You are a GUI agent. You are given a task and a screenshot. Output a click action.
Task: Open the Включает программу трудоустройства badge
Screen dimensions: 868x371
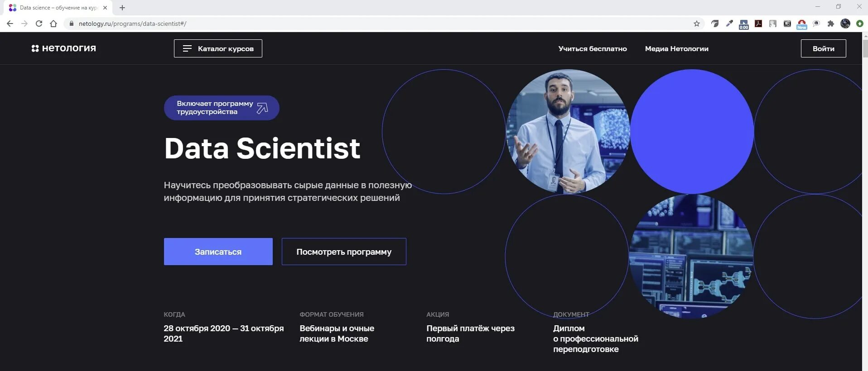click(x=222, y=108)
